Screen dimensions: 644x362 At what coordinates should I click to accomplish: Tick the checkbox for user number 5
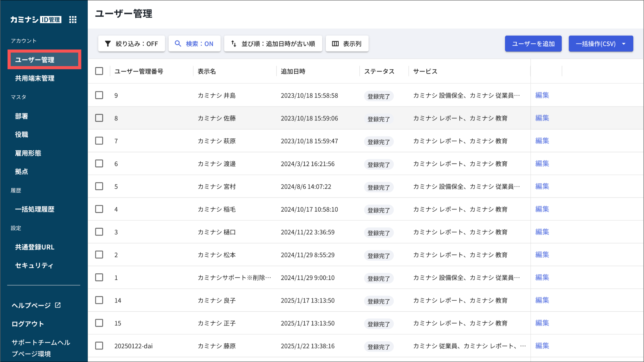pyautogui.click(x=99, y=186)
